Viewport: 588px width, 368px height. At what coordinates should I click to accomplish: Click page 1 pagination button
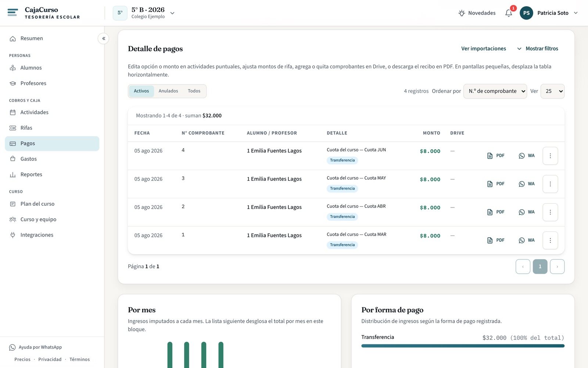point(540,267)
